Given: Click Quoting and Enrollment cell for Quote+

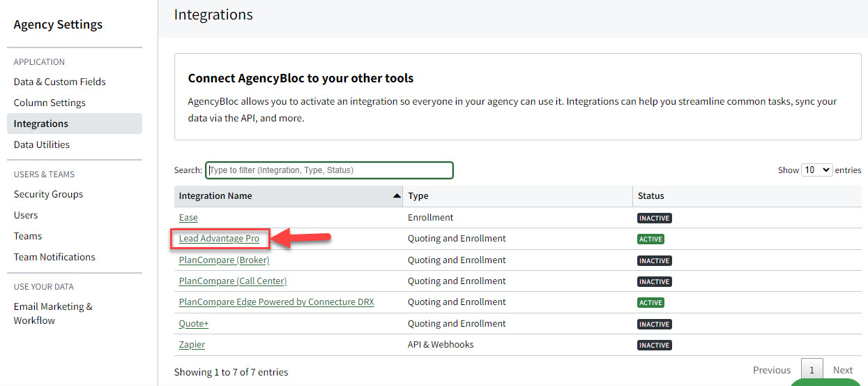Looking at the screenshot, I should click(518, 324).
